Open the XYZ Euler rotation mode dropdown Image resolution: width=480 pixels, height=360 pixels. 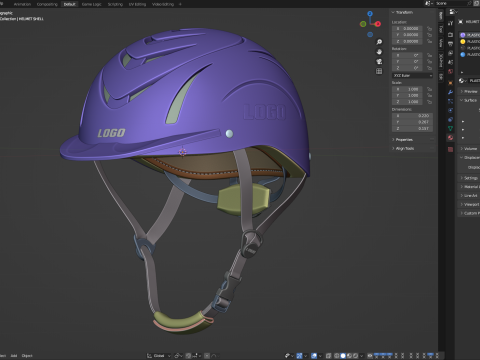tap(412, 76)
